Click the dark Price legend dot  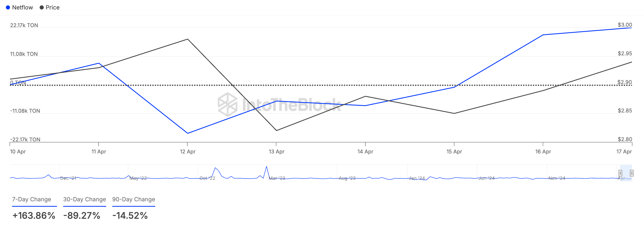(x=42, y=7)
